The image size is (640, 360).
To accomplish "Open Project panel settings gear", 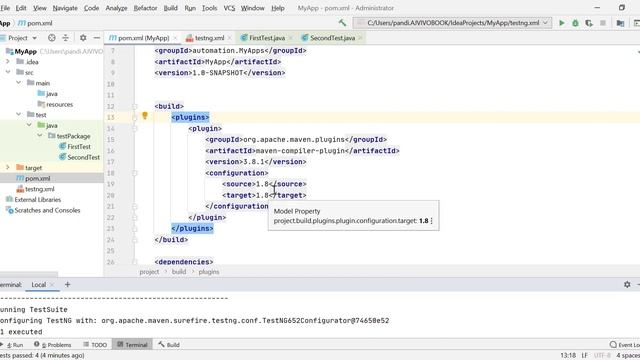I will click(83, 38).
